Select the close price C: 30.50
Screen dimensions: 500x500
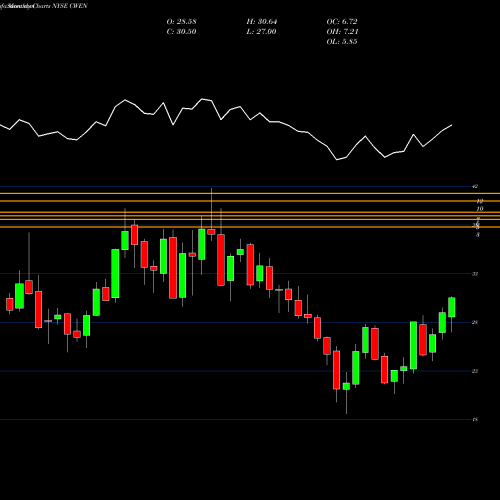(181, 32)
